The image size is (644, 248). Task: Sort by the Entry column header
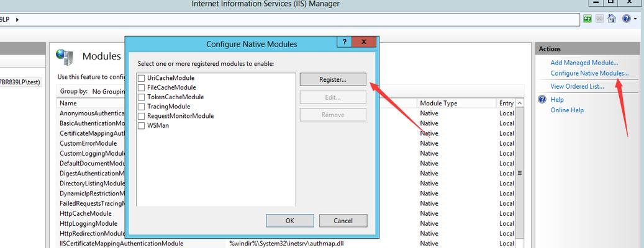pos(506,104)
